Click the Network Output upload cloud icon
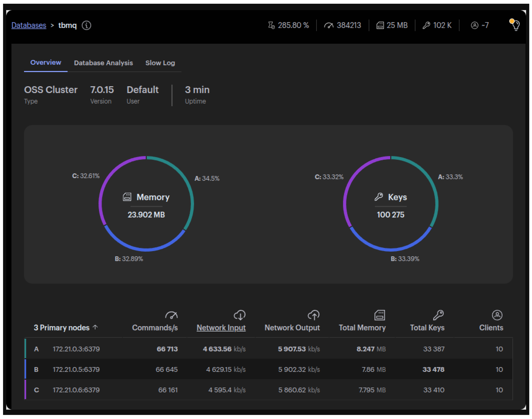This screenshot has width=532, height=419. pyautogui.click(x=314, y=315)
